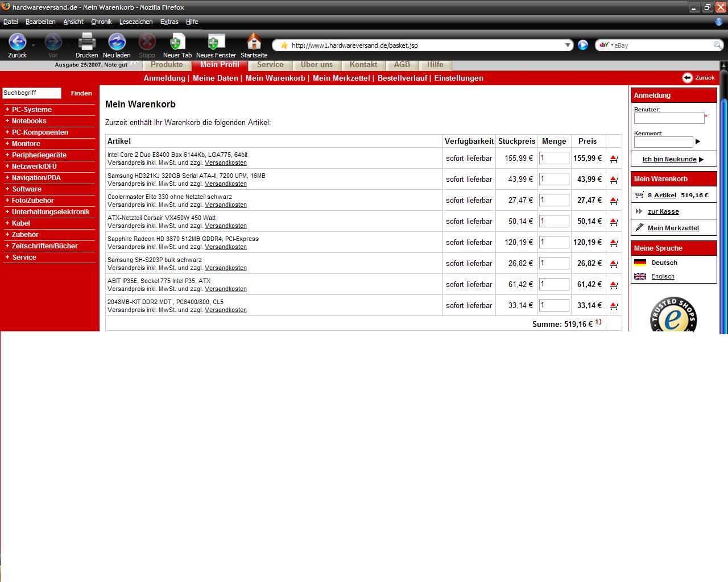This screenshot has width=728, height=582.
Task: Click the Finden search button
Action: click(81, 93)
